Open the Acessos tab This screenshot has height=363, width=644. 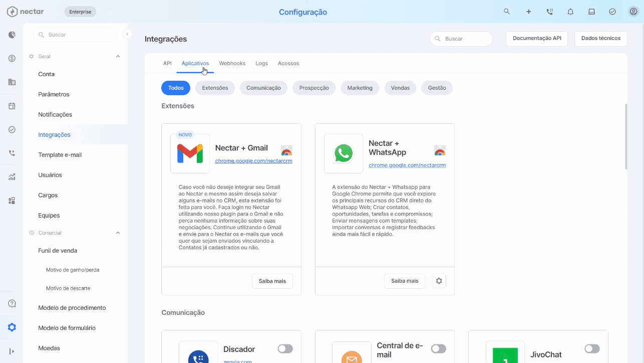288,63
